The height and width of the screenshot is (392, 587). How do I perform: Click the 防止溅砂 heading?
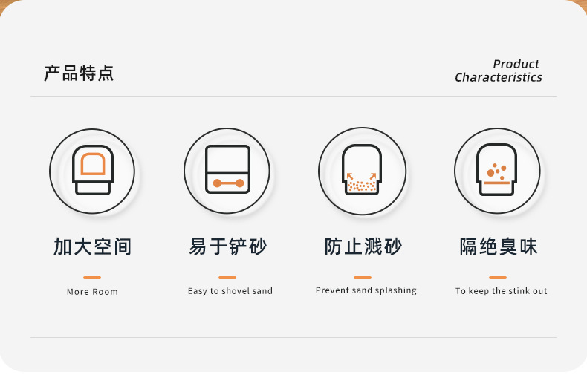click(x=363, y=247)
